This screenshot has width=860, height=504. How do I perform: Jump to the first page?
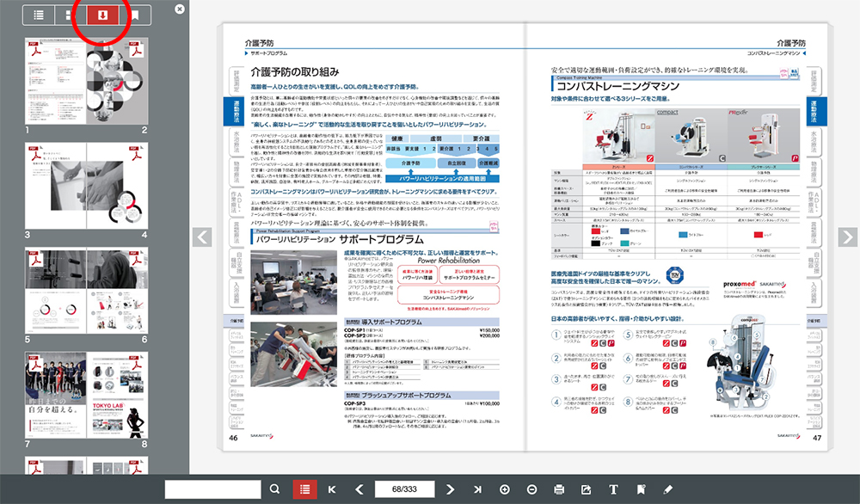coord(332,489)
